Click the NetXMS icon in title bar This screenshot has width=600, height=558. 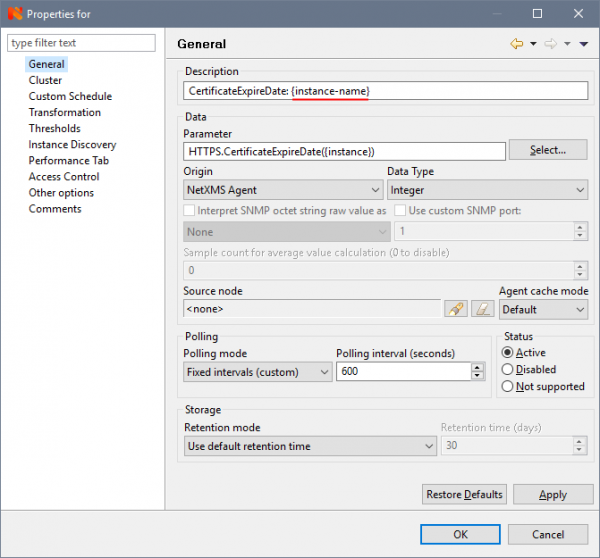coord(12,14)
